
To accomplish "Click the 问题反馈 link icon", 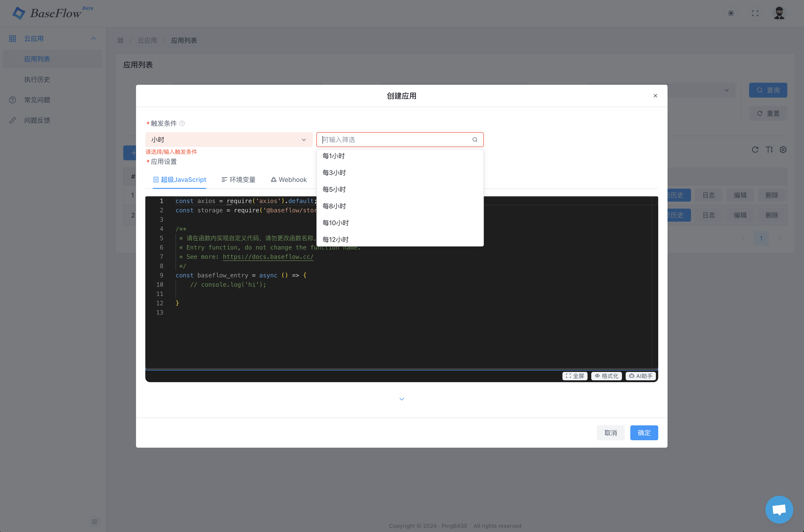I will point(13,120).
